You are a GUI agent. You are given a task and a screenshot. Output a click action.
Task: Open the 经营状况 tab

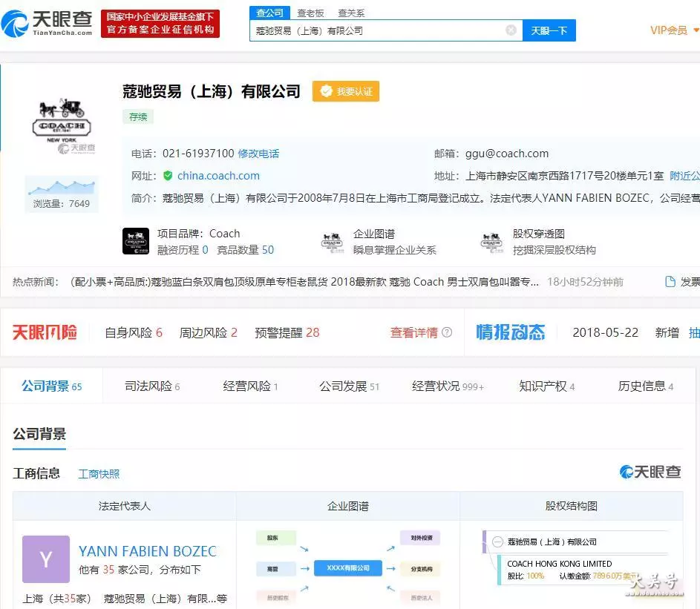click(448, 386)
